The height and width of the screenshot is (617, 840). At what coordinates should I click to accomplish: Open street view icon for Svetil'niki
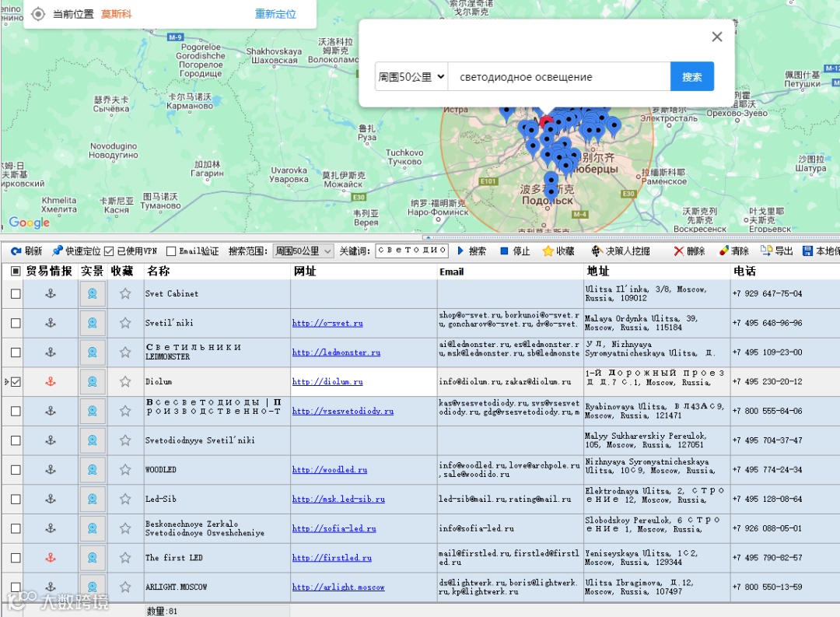(x=92, y=323)
